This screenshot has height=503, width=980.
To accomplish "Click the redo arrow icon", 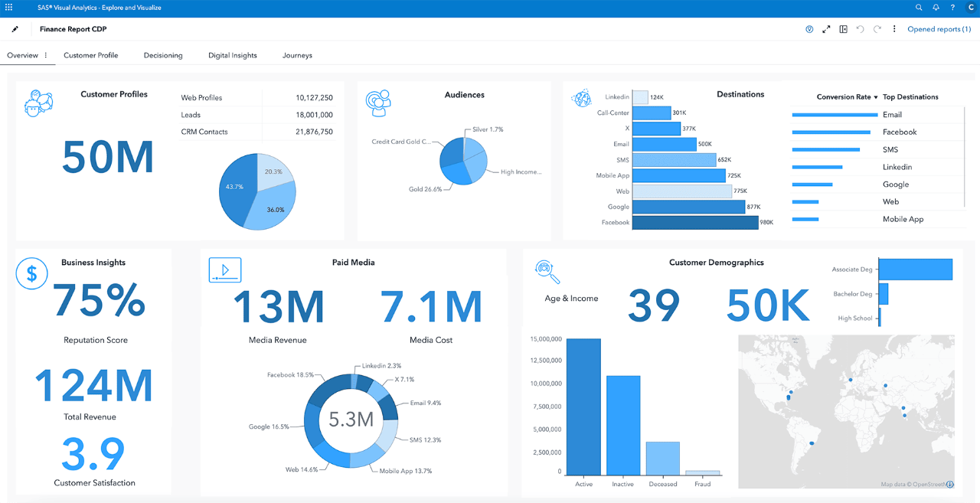I will (877, 29).
